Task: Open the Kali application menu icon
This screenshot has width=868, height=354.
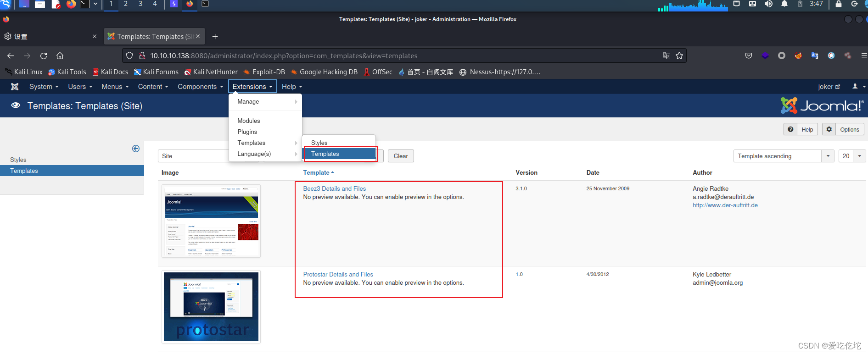Action: (x=6, y=4)
